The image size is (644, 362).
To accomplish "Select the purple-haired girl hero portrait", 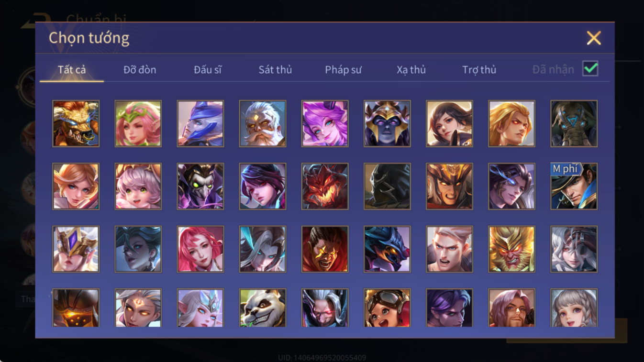I will [x=325, y=123].
